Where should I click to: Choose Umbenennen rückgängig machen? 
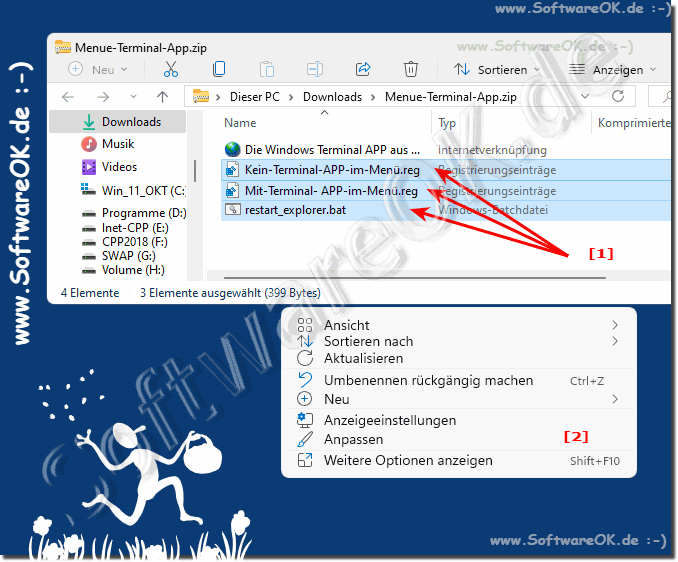pos(458,381)
